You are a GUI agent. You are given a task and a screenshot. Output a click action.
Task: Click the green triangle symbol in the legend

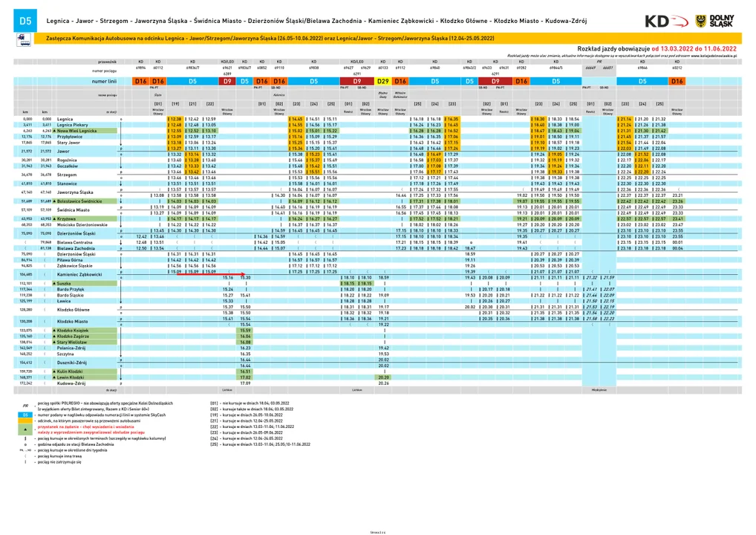coord(25,429)
